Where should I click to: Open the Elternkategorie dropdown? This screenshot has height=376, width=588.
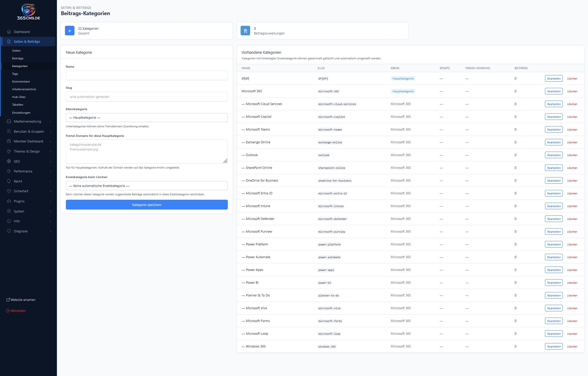[147, 118]
